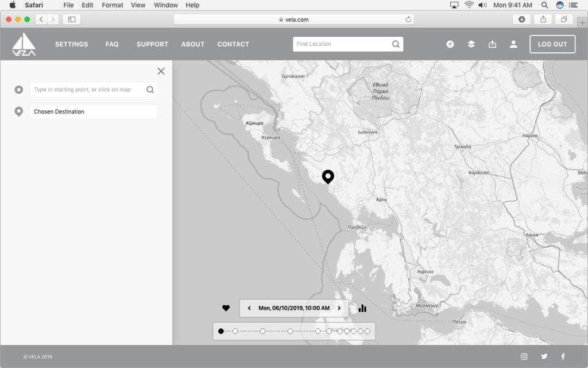
Task: Close the route side panel
Action: pos(161,71)
